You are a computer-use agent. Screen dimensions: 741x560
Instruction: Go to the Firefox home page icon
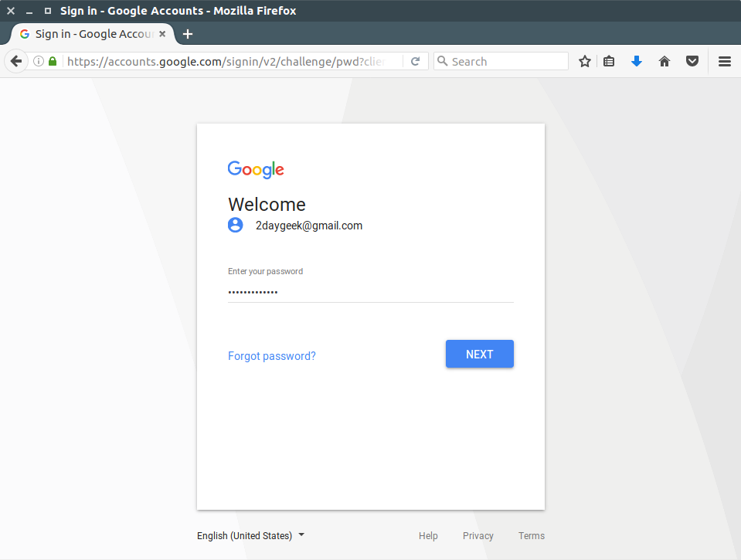pyautogui.click(x=664, y=61)
